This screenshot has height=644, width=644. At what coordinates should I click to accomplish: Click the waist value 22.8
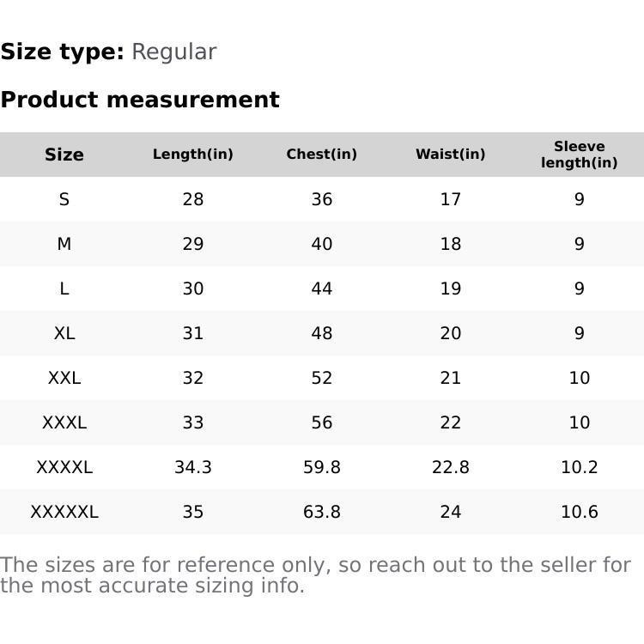pos(451,467)
